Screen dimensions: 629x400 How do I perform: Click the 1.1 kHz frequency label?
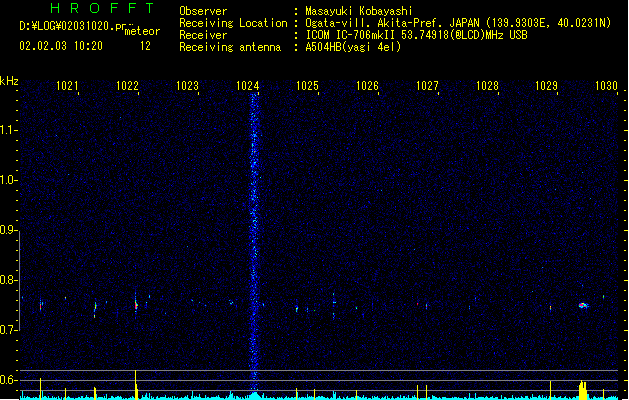tap(9, 130)
